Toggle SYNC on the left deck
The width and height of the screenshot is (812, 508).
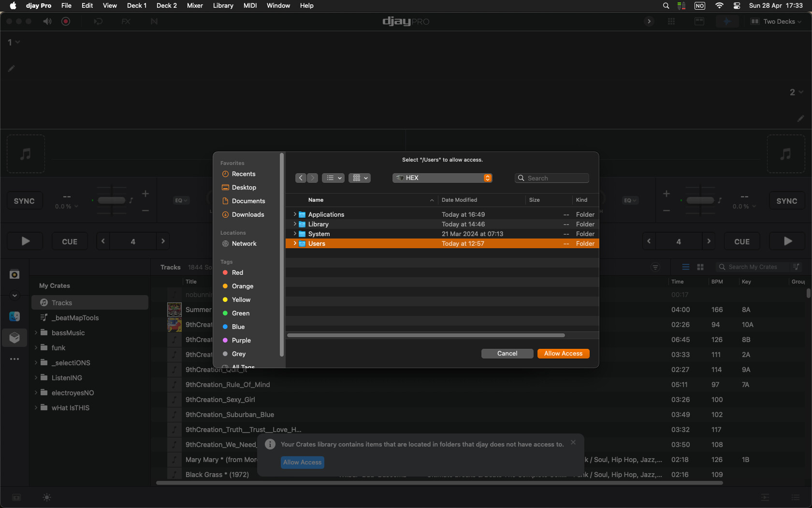(x=24, y=201)
